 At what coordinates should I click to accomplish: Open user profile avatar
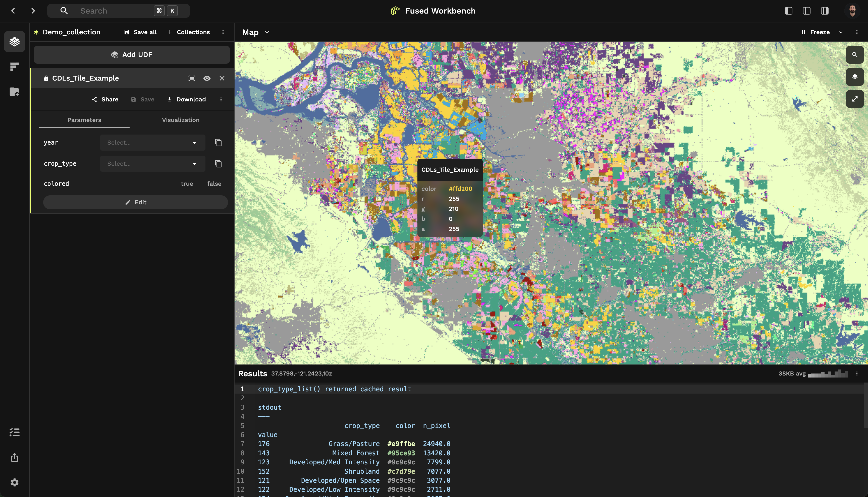(x=852, y=11)
